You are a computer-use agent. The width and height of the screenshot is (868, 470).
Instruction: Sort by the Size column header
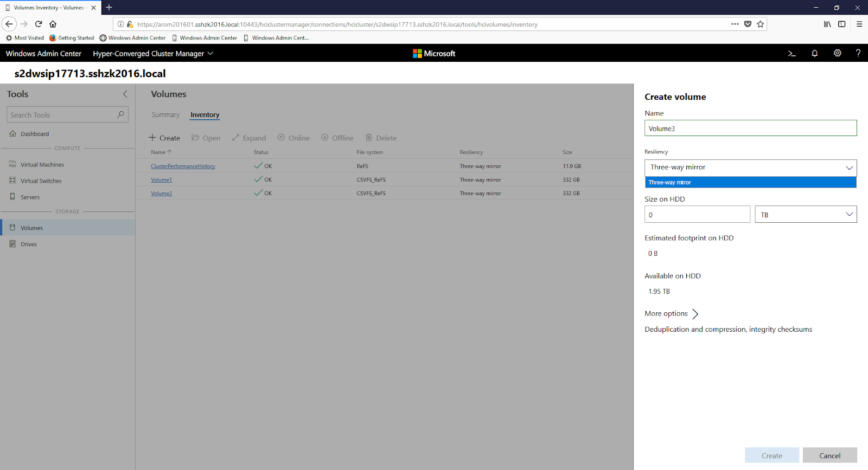point(567,152)
